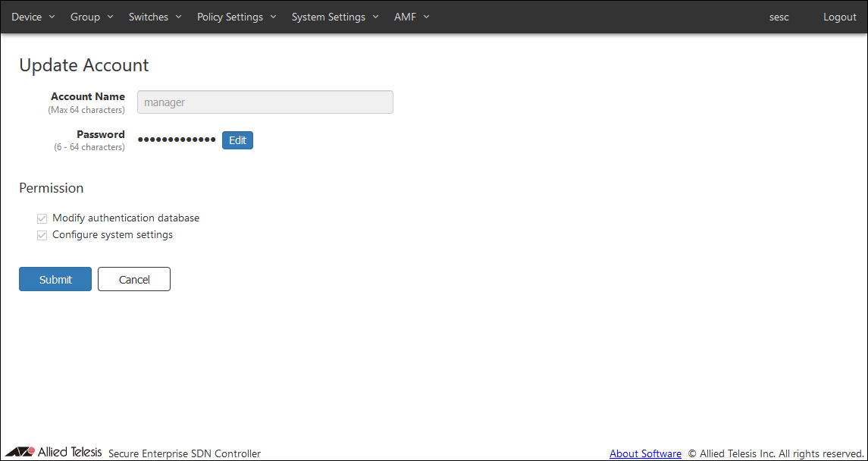This screenshot has height=461, width=868.
Task: Click the masked password dots
Action: pos(177,140)
